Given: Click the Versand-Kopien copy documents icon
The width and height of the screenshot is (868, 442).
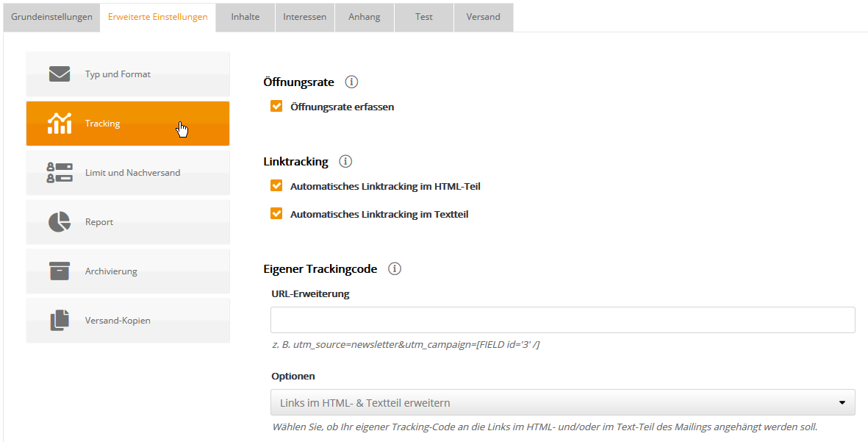Looking at the screenshot, I should point(60,320).
